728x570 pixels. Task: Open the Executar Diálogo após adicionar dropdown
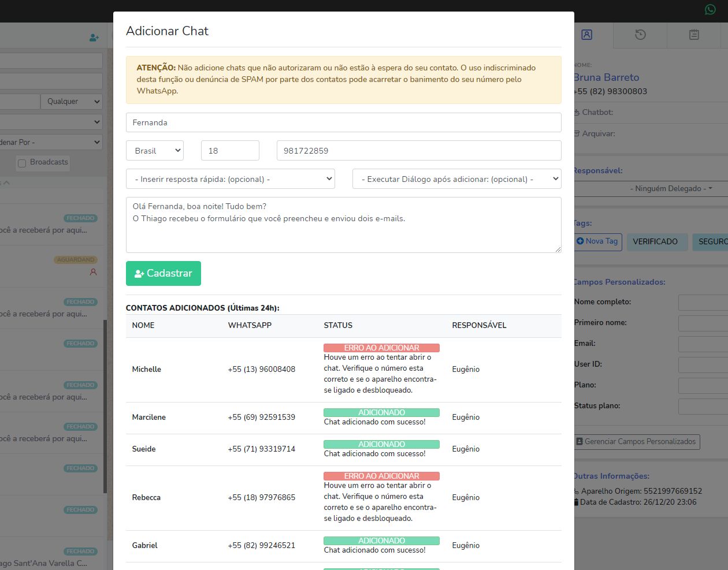click(456, 179)
